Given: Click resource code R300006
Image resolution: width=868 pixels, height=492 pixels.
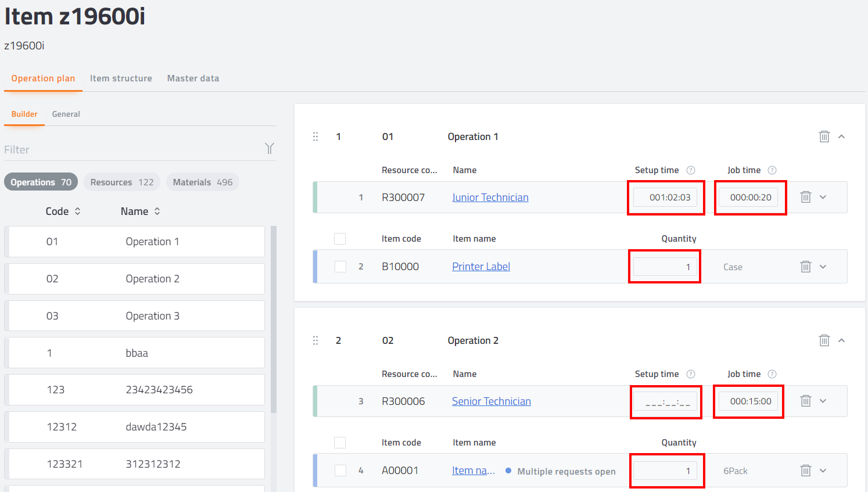Looking at the screenshot, I should [x=403, y=401].
